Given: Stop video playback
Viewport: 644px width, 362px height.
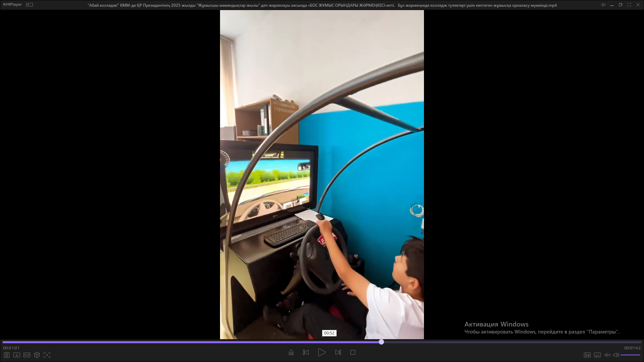Looking at the screenshot, I should click(353, 352).
